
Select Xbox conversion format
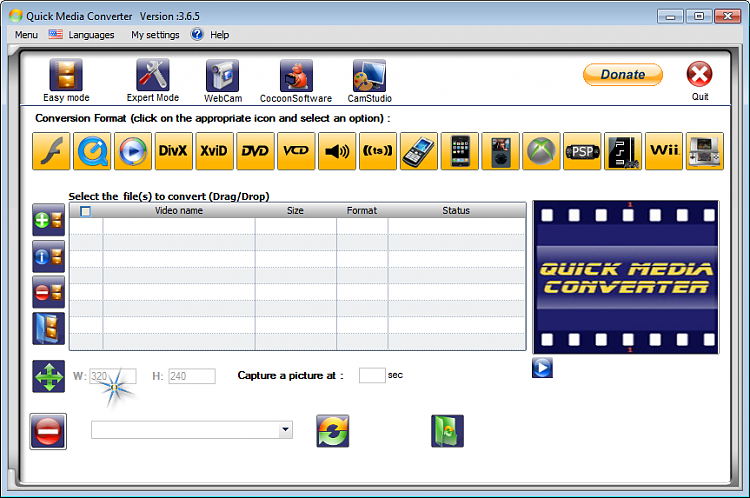(541, 151)
